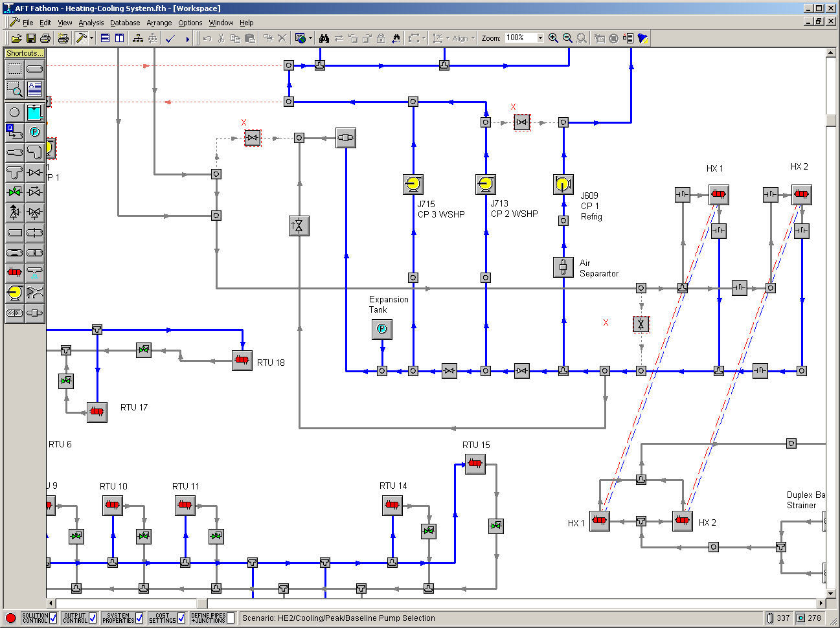
Task: Select the Check Valve junction tool
Action: (35, 192)
